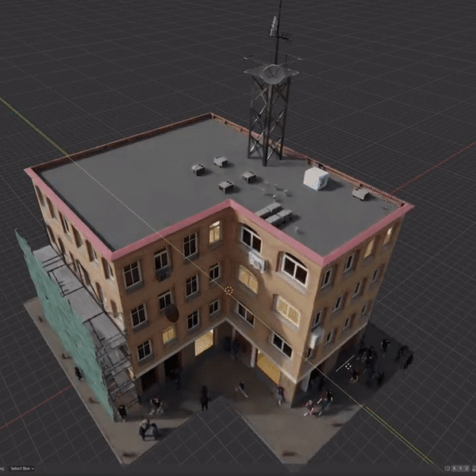
Task: Toggle the X axis mirror button
Action: point(454,468)
